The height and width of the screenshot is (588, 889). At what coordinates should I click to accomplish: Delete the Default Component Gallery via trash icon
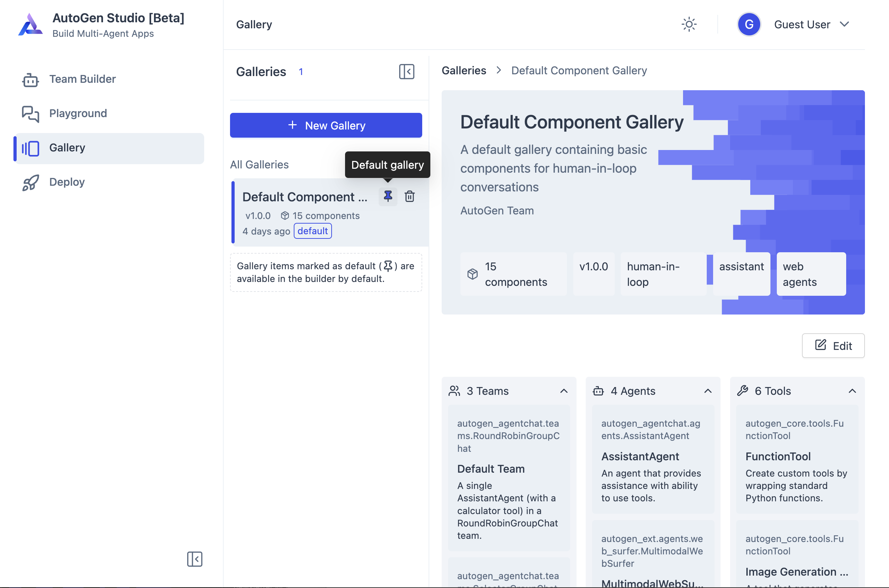(409, 196)
